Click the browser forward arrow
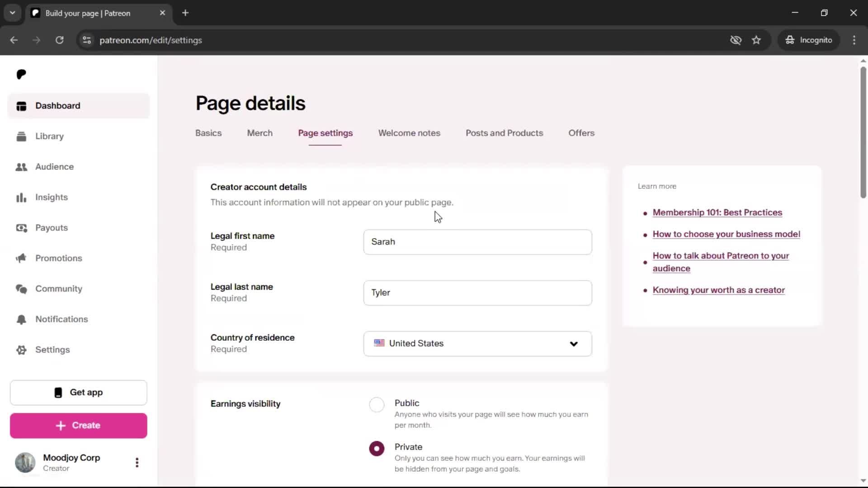The width and height of the screenshot is (868, 488). pos(37,40)
